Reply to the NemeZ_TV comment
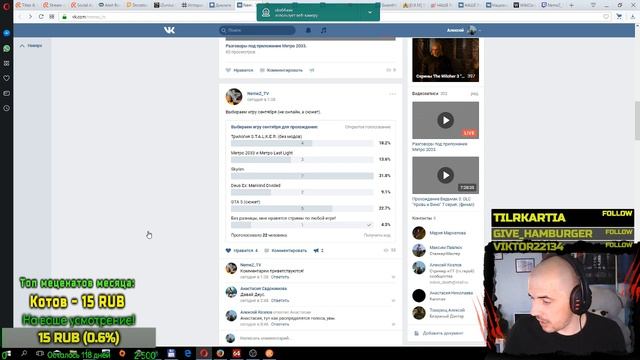This screenshot has width=640, height=360. [280, 277]
